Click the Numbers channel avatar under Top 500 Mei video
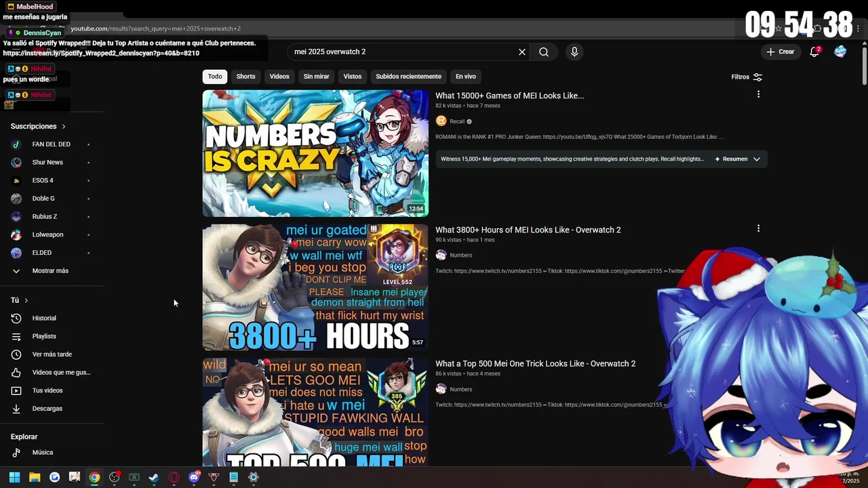This screenshot has height=488, width=868. click(441, 389)
